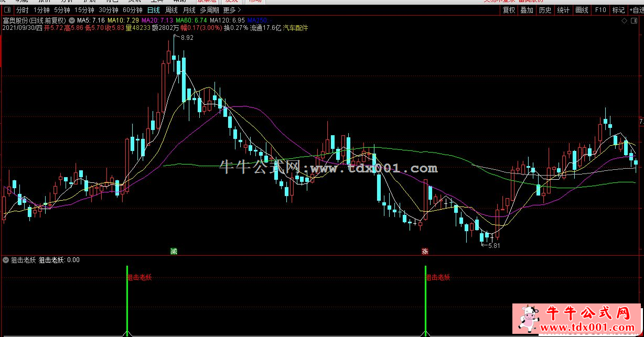Click the closing price 收5.83
This screenshot has height=337, width=644.
[x=115, y=28]
